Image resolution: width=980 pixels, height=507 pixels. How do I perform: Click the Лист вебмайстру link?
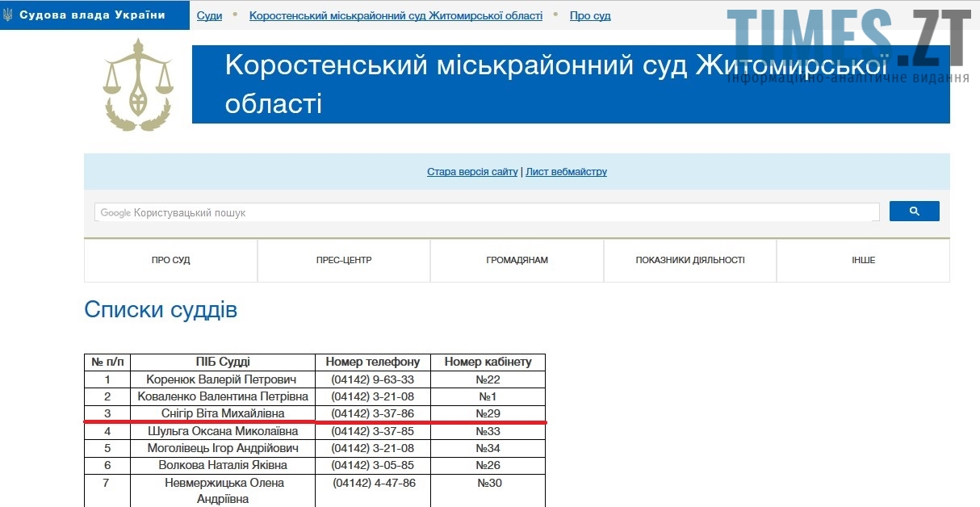[566, 172]
